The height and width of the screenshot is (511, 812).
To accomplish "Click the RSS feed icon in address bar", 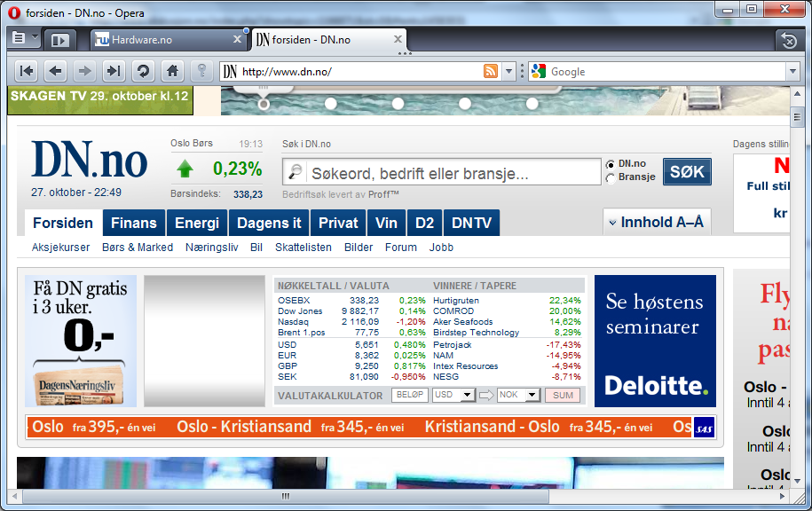I will point(491,71).
